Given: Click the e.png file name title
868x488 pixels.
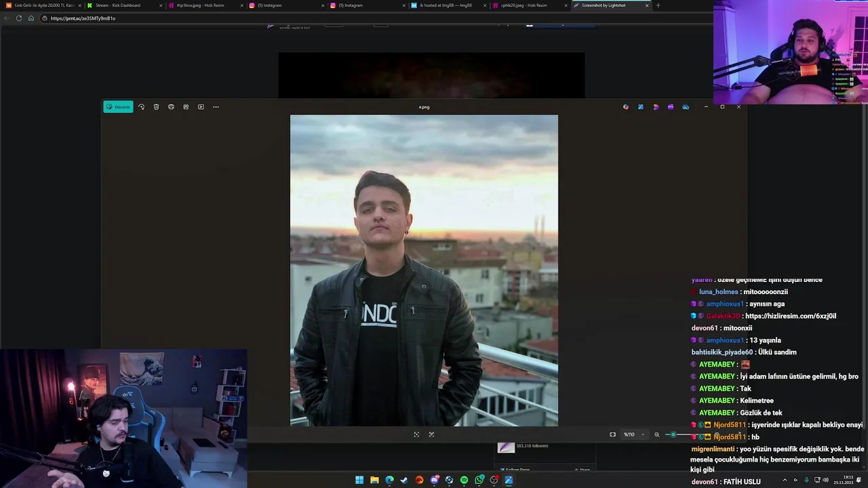Looking at the screenshot, I should [x=424, y=107].
